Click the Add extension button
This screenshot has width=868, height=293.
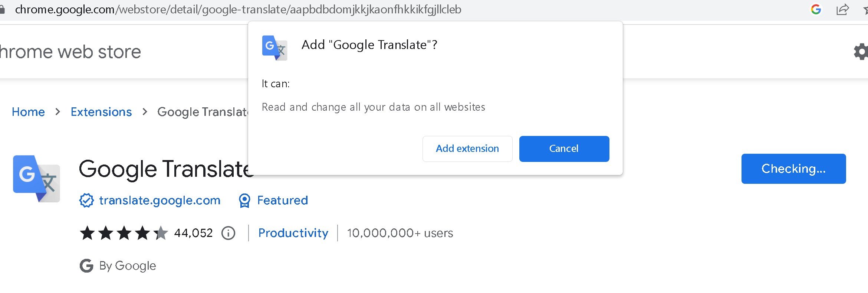[x=467, y=149]
